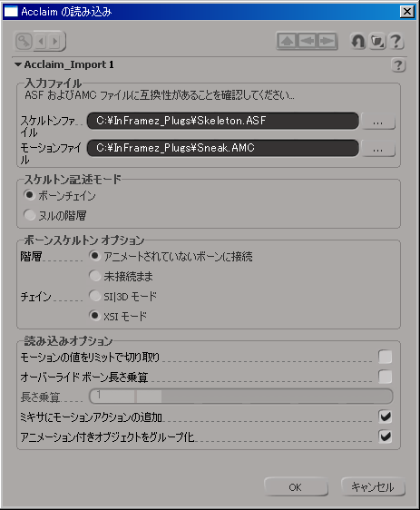Browse for the motion AMC file
The image size is (420, 510).
[378, 149]
